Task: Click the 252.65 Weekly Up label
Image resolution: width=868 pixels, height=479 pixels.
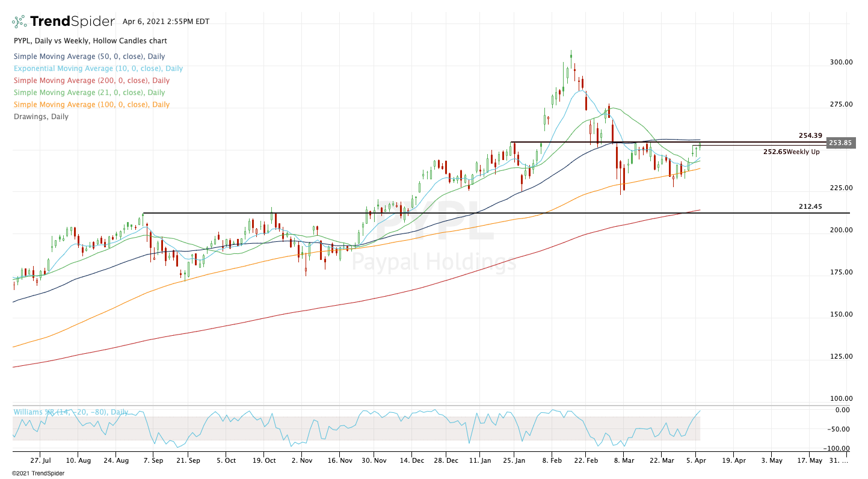Action: coord(792,152)
